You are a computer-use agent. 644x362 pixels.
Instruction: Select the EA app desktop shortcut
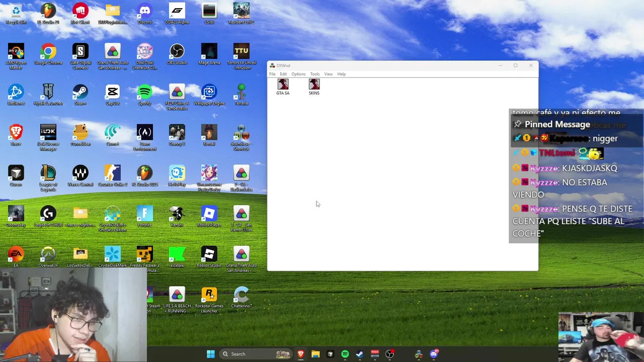point(16,257)
